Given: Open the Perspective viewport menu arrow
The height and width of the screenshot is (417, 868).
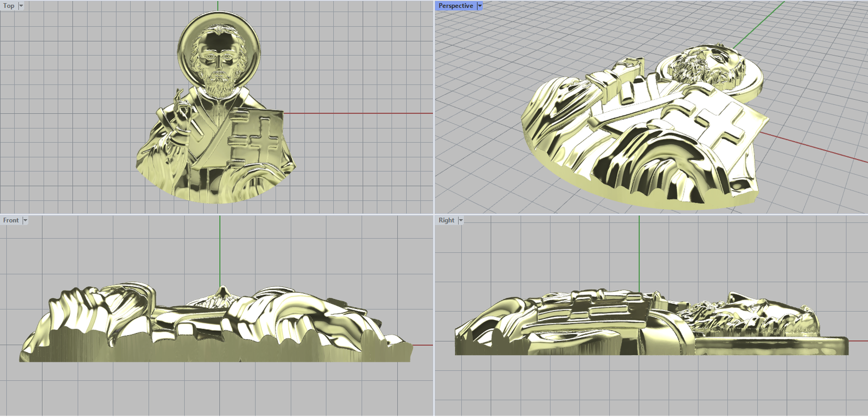Looking at the screenshot, I should click(480, 6).
